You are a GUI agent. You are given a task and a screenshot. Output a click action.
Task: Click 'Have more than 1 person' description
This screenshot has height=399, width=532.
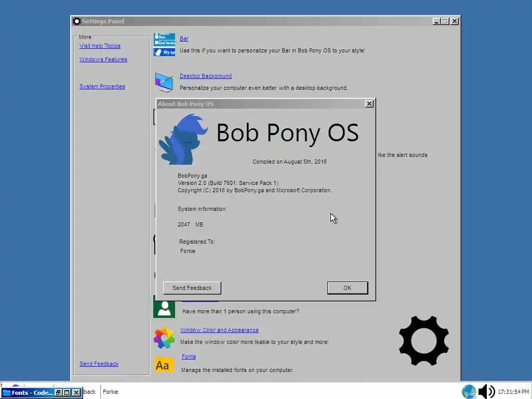click(x=241, y=312)
